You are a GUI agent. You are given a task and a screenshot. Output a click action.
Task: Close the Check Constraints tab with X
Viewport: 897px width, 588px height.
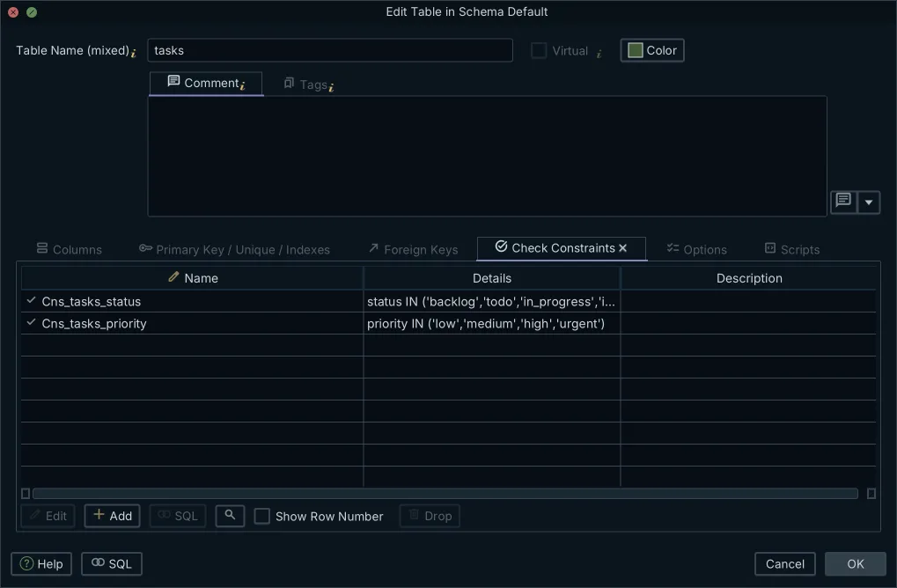tap(623, 247)
